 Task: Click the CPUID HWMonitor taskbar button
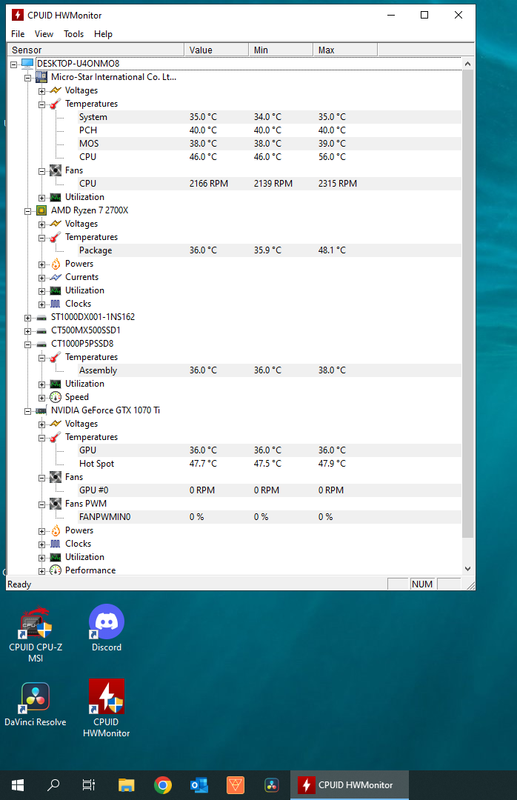click(x=349, y=785)
